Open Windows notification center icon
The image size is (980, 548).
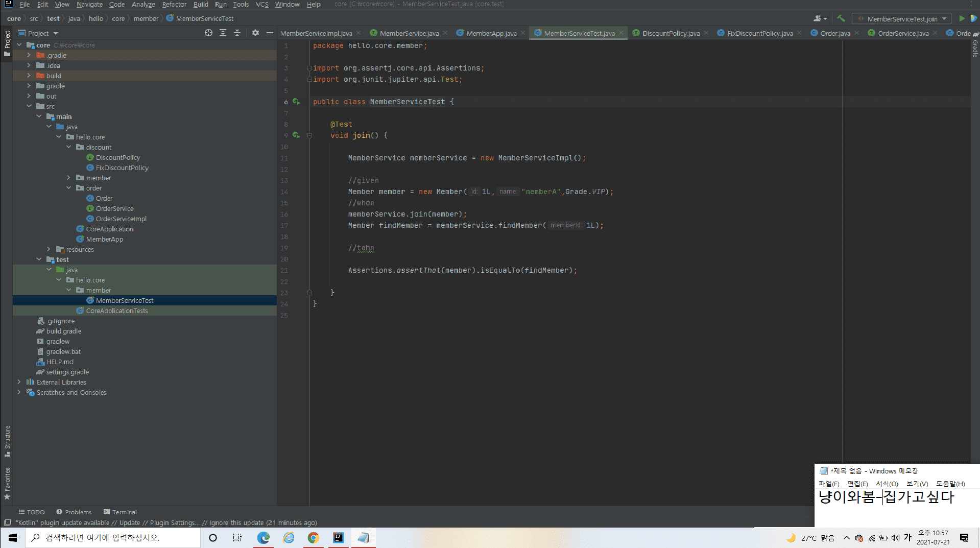tap(964, 538)
